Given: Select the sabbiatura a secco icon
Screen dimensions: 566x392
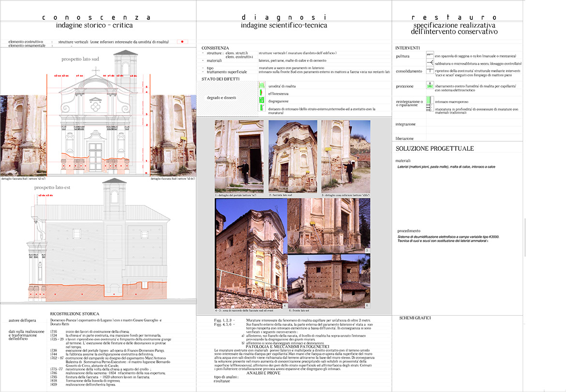Looking at the screenshot, I should [x=429, y=63].
